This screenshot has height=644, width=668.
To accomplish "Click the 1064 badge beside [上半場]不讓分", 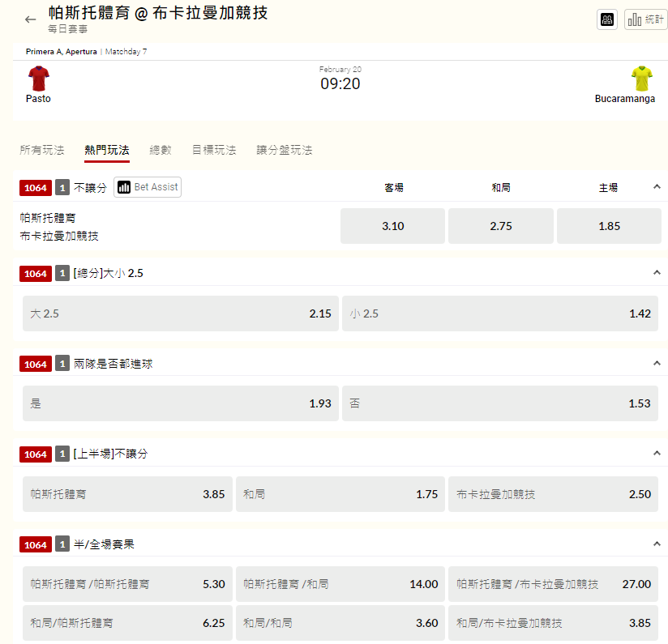I will (x=36, y=454).
